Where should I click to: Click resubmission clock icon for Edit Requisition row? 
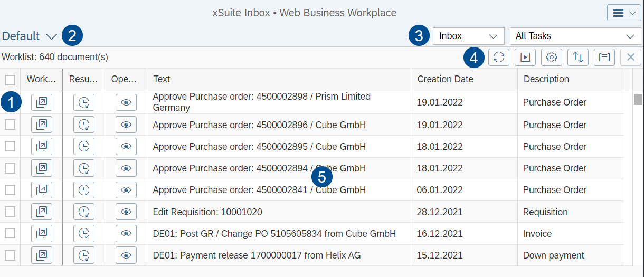[x=83, y=212]
